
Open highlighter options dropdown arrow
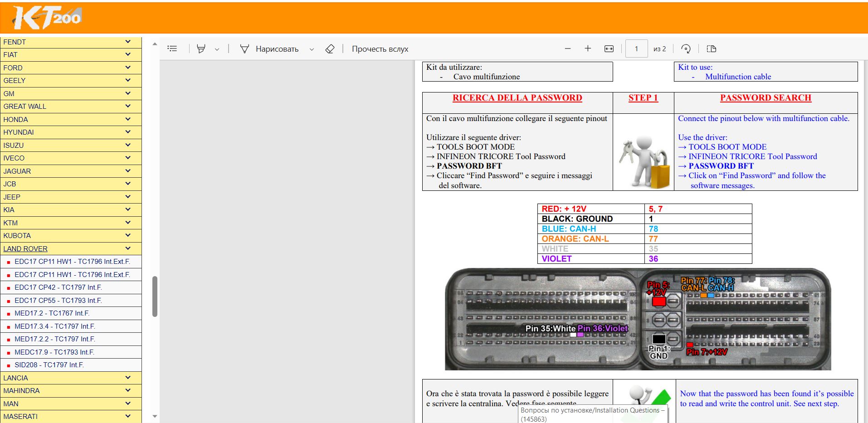point(217,49)
